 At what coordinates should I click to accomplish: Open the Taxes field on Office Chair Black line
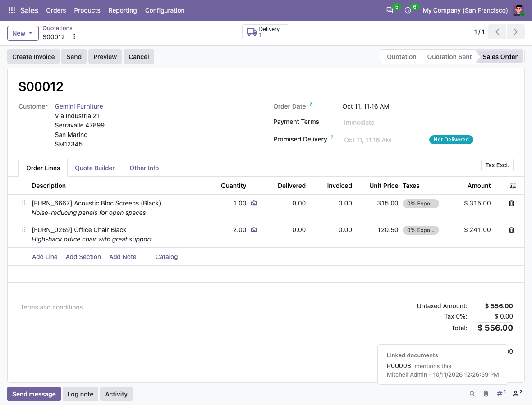pyautogui.click(x=421, y=230)
